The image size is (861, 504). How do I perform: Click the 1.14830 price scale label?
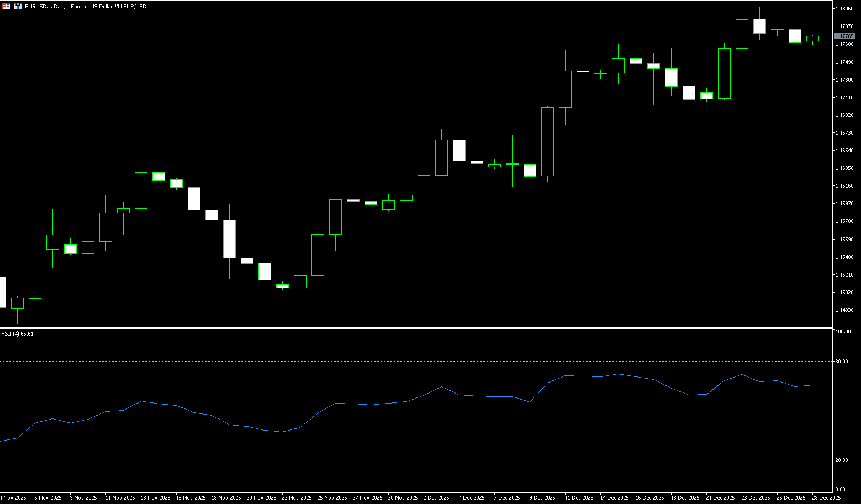[x=845, y=310]
